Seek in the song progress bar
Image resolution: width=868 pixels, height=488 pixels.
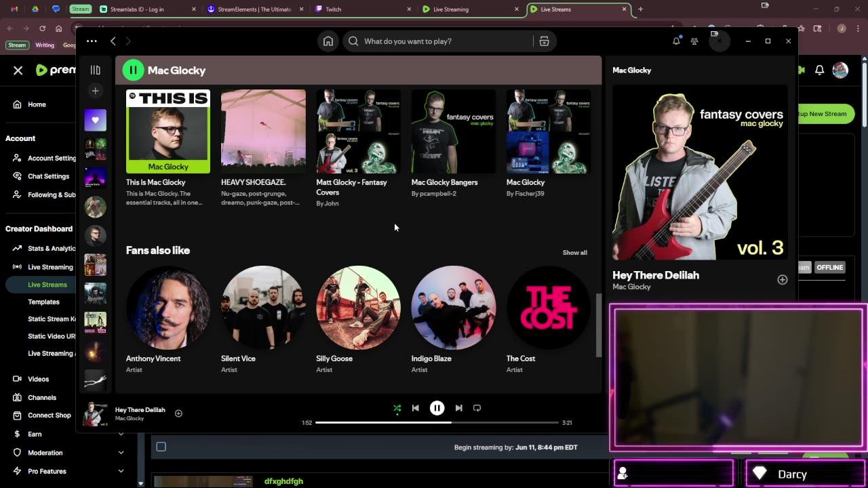[x=437, y=422]
